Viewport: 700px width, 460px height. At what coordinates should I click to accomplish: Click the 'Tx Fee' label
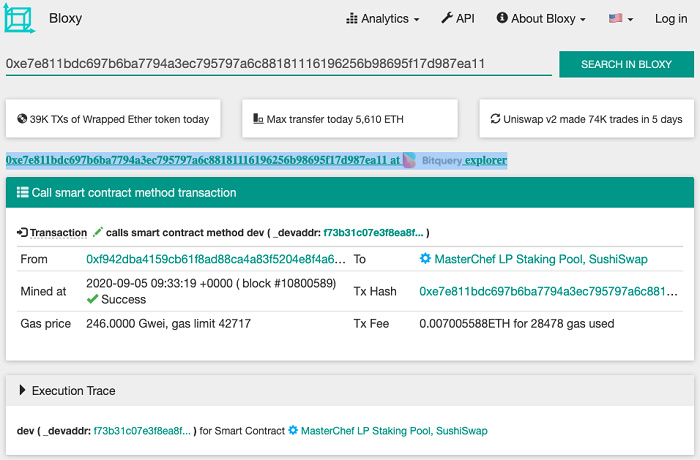(371, 323)
